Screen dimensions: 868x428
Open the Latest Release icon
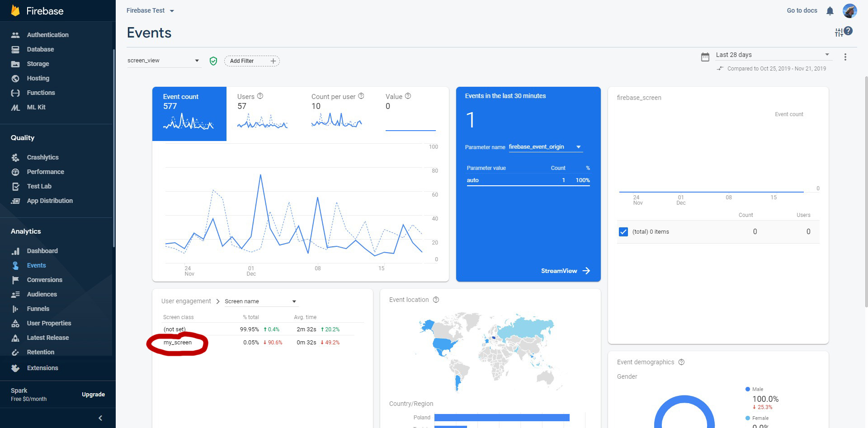(x=15, y=338)
